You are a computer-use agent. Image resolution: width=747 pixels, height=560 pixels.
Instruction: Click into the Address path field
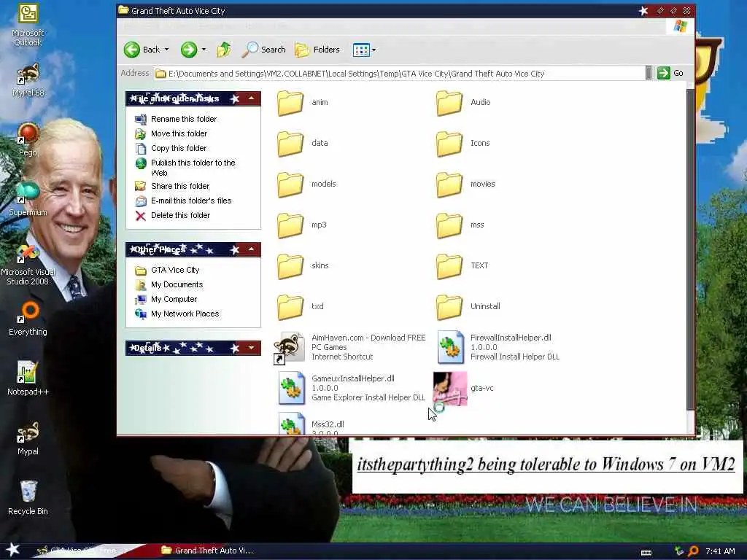coord(399,74)
